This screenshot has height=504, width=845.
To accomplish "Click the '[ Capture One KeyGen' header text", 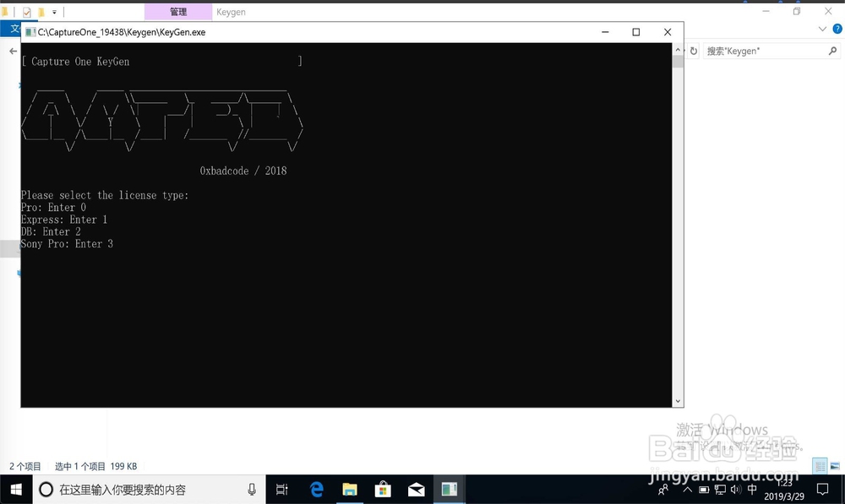I will click(75, 62).
